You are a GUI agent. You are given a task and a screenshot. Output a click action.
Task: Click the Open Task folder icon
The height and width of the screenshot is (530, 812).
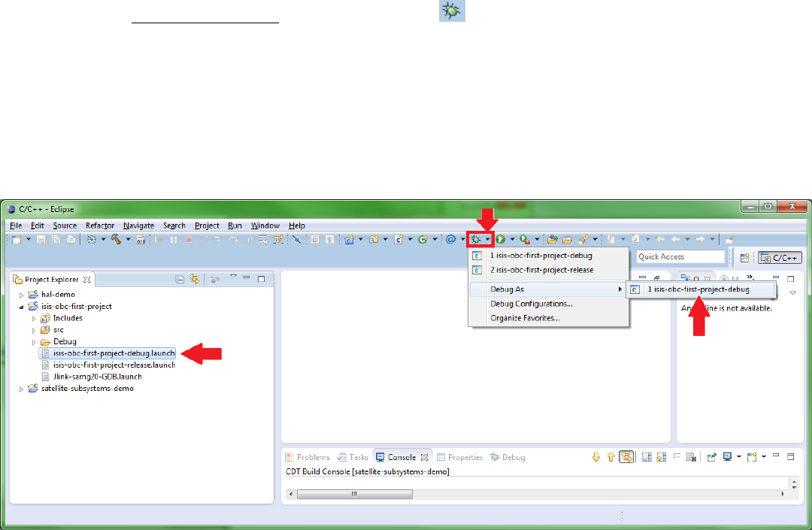pyautogui.click(x=567, y=239)
